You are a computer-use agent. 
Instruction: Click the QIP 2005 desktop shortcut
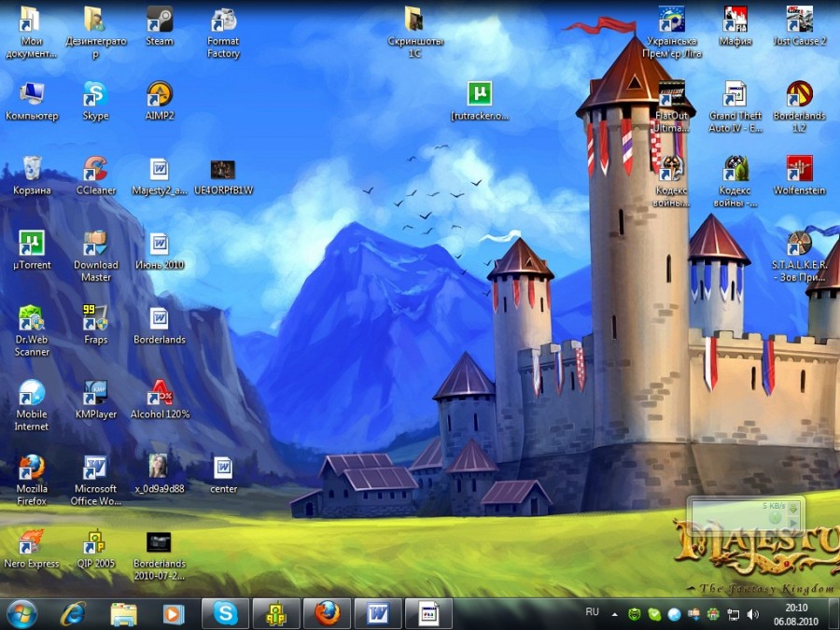(96, 549)
